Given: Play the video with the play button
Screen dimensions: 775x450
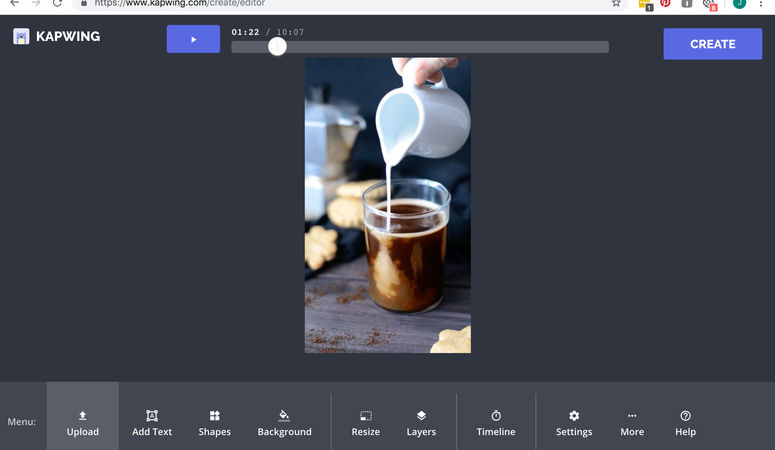Looking at the screenshot, I should (193, 39).
